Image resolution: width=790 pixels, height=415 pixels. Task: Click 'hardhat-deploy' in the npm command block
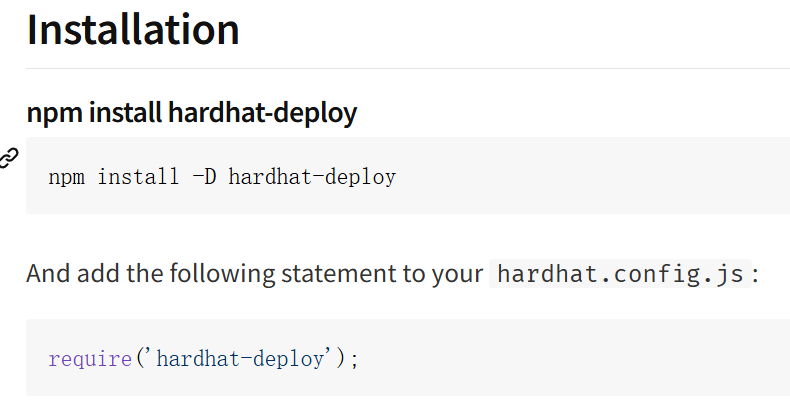[312, 177]
